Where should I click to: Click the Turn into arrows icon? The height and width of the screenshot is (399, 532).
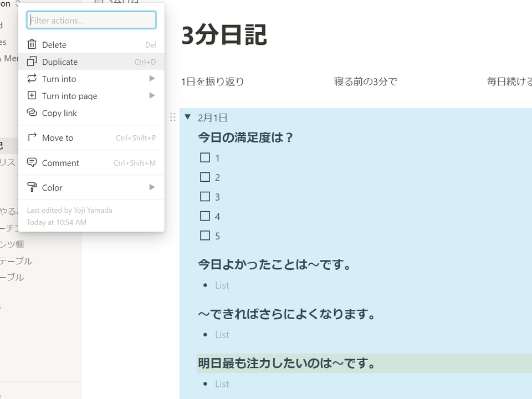tap(32, 78)
